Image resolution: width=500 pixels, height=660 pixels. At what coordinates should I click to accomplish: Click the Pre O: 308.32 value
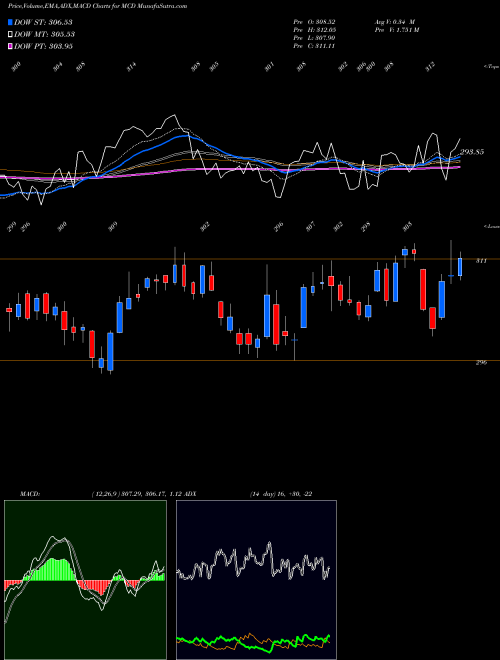click(x=314, y=22)
